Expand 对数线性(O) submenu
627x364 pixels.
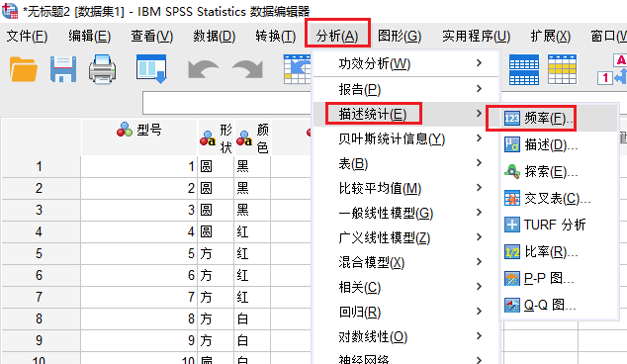tap(405, 337)
